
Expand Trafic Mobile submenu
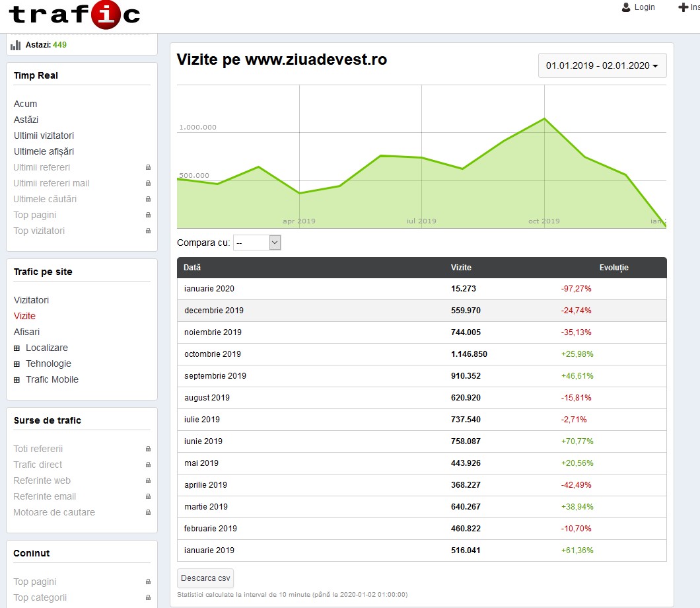[17, 380]
